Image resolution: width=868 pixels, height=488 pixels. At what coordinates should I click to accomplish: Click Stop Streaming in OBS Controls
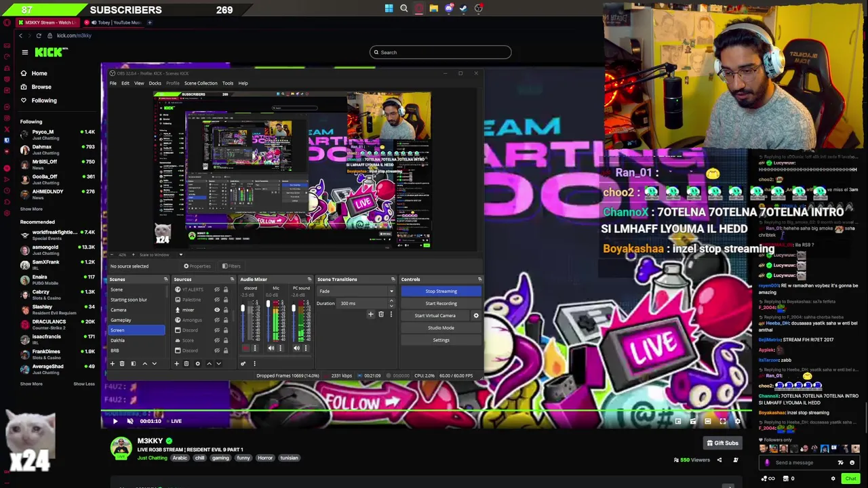click(441, 291)
